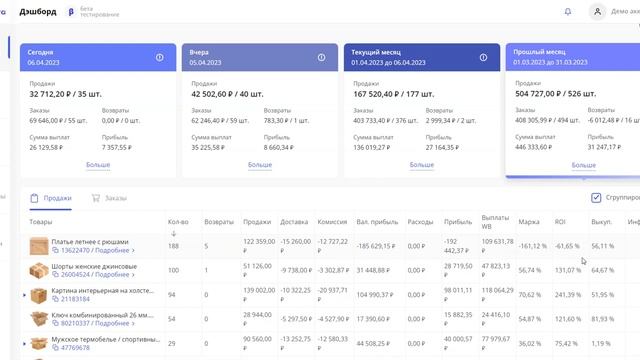Open the user account avatar
The height and width of the screenshot is (360, 640).
597,11
